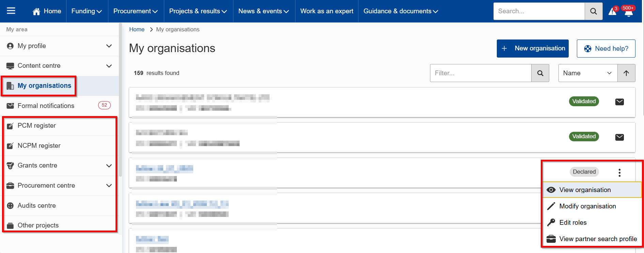The height and width of the screenshot is (253, 644).
Task: Expand Grants centre chevron
Action: [109, 165]
